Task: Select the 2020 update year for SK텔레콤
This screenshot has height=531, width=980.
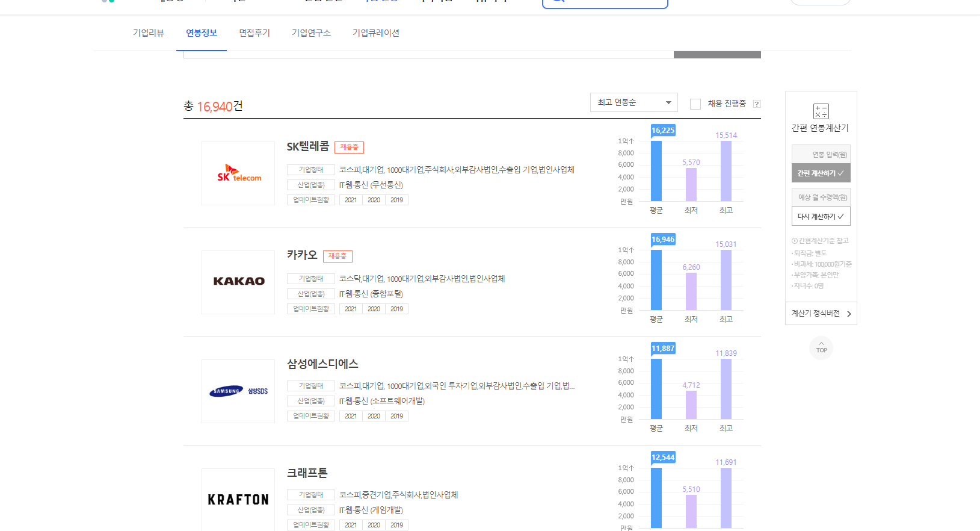Action: [374, 200]
